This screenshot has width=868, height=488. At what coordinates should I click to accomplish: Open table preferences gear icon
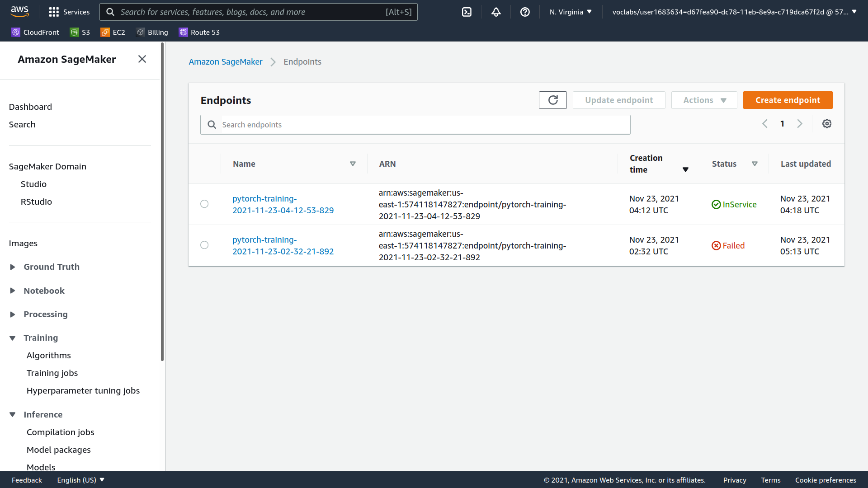pos(827,124)
